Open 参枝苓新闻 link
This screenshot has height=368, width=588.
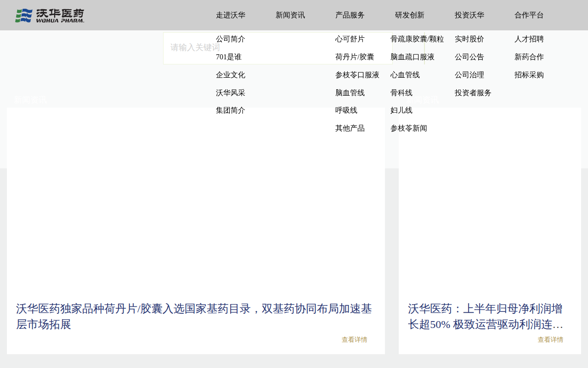(x=409, y=128)
